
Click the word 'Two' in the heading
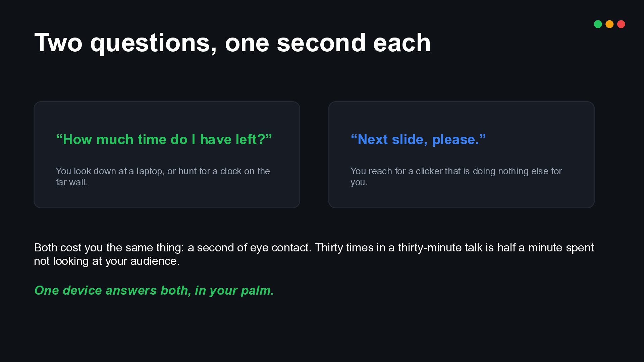58,43
